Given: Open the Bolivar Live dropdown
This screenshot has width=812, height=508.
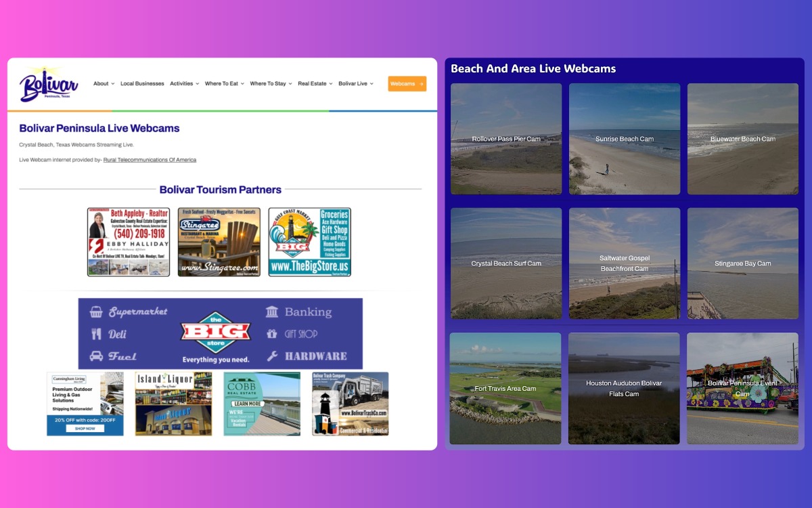Looking at the screenshot, I should pyautogui.click(x=354, y=83).
